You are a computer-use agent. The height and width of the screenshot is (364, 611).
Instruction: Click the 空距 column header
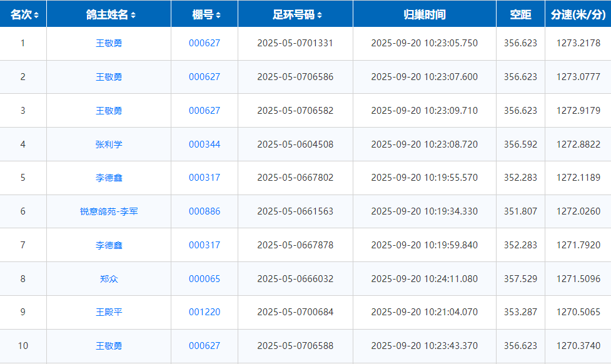tap(520, 14)
